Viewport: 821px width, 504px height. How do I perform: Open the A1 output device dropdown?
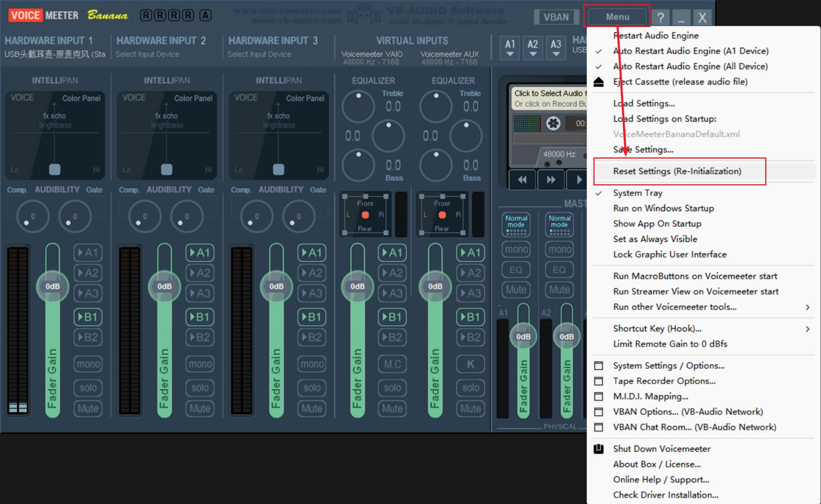509,48
